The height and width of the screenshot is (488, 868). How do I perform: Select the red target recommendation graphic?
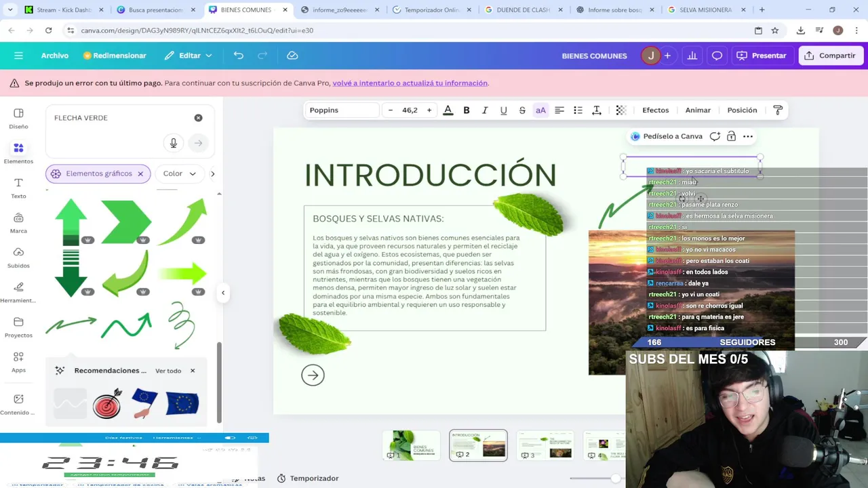[107, 403]
